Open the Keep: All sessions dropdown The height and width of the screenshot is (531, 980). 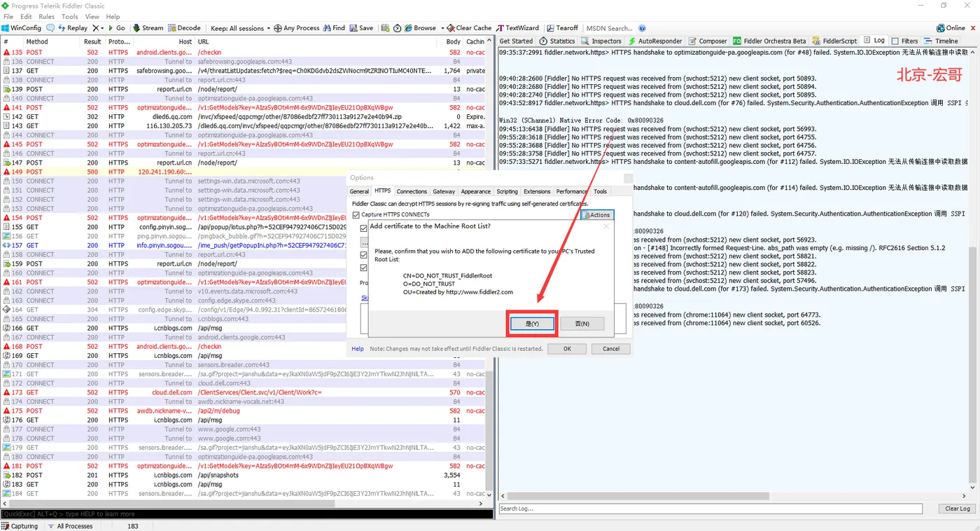[x=240, y=28]
